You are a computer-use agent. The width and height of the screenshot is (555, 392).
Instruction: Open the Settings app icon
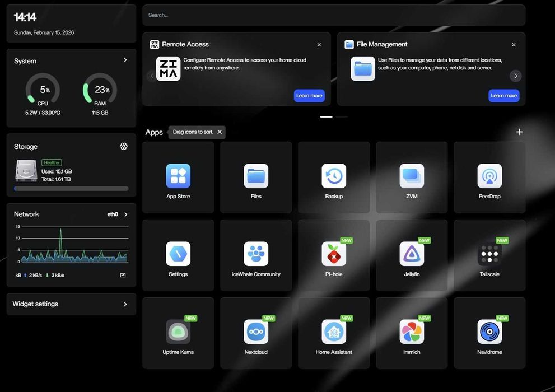pos(178,254)
